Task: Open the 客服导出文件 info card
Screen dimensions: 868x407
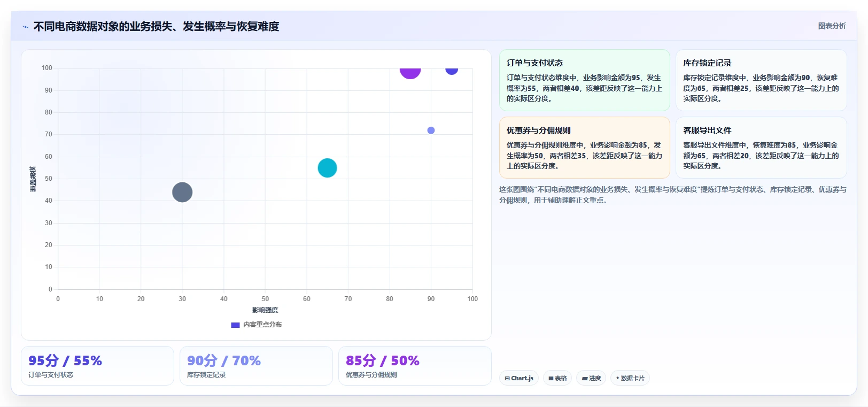Action: (x=761, y=148)
